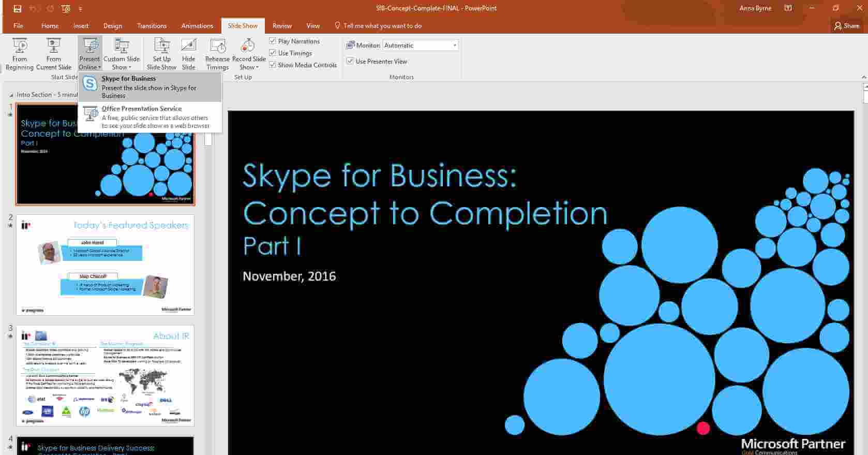This screenshot has width=868, height=455.
Task: Toggle Play Narrations checkbox
Action: point(273,41)
